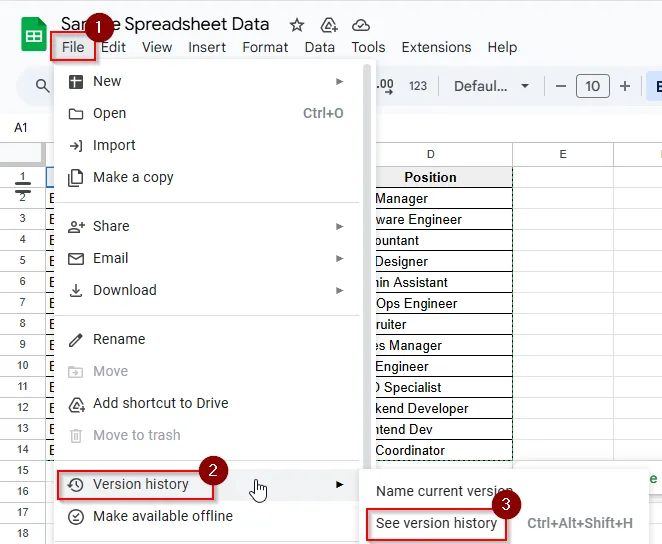Choose Open in the File menu
This screenshot has width=662, height=544.
pos(207,114)
